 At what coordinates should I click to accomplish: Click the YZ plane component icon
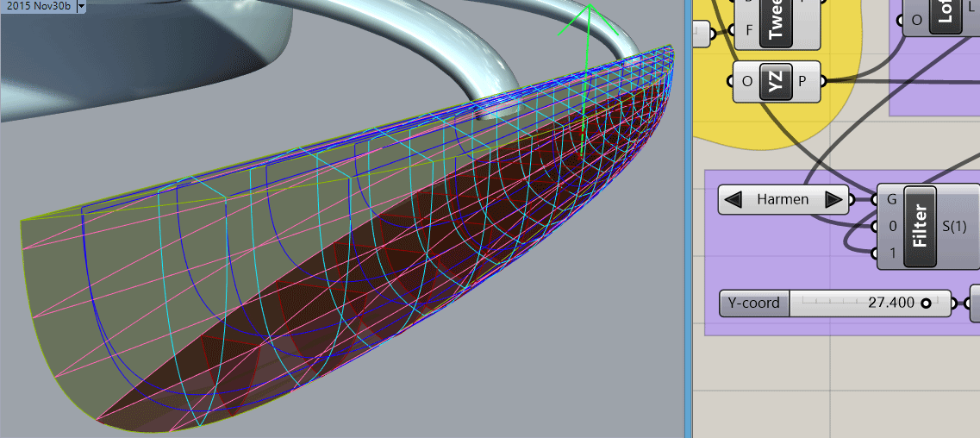point(775,82)
